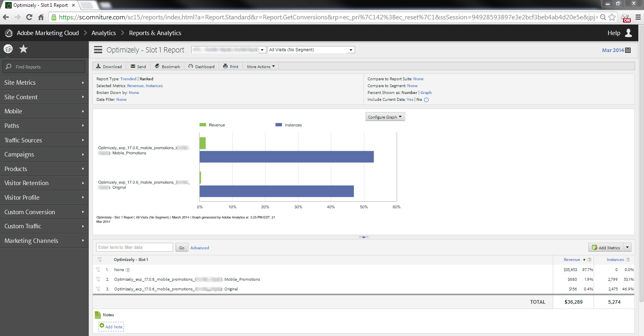The width and height of the screenshot is (644, 336).
Task: Bookmark this report
Action: 167,66
